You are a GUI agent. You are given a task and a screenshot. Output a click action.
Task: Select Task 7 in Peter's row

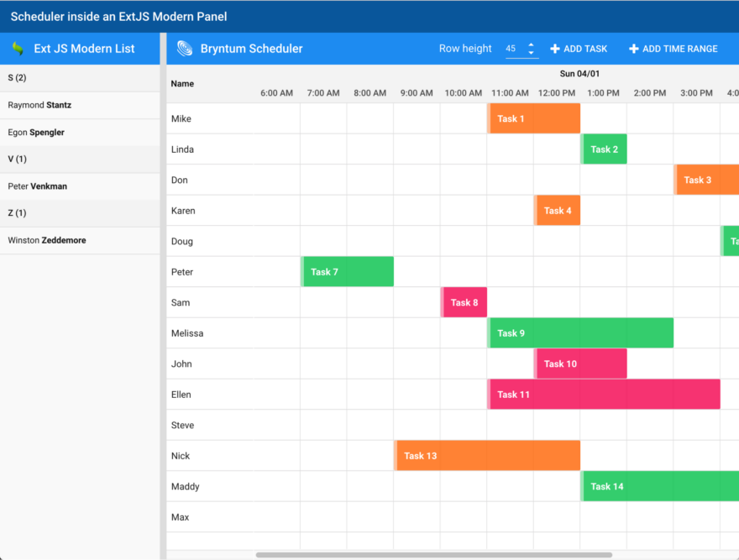[347, 271]
